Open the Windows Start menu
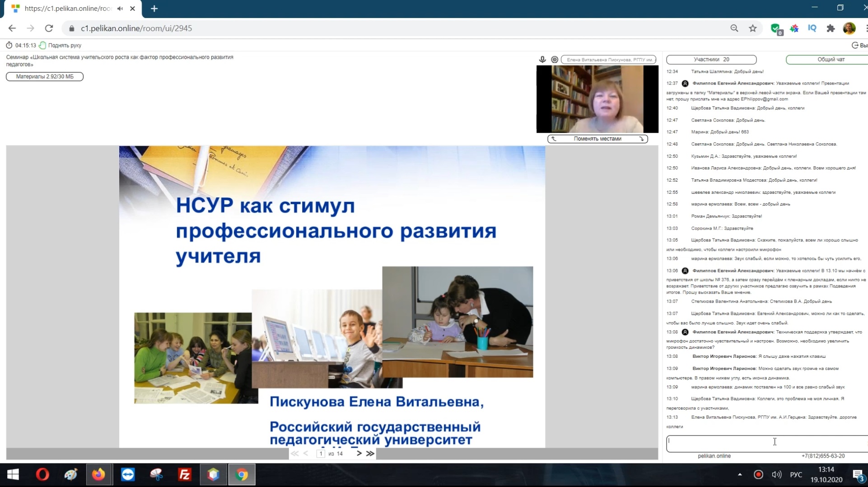Viewport: 868px width, 487px height. (13, 474)
